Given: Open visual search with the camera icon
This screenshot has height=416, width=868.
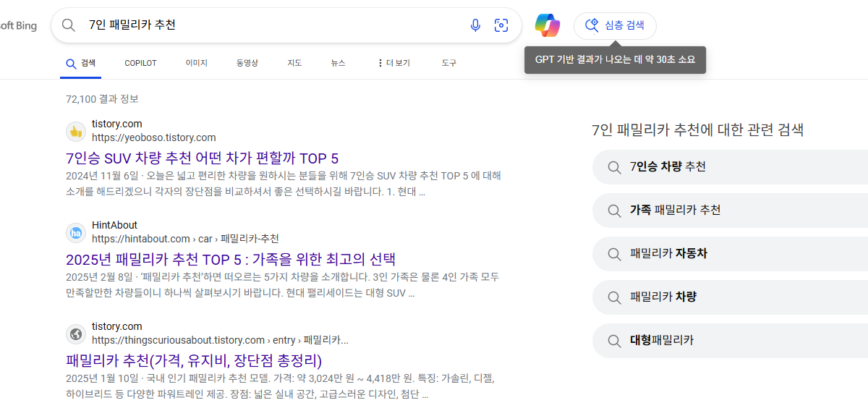Looking at the screenshot, I should 501,25.
